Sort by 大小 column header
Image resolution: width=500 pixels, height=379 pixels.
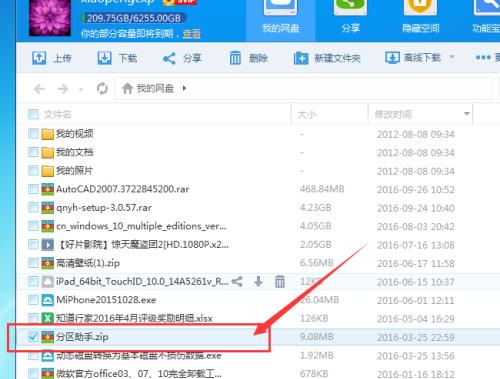[307, 115]
